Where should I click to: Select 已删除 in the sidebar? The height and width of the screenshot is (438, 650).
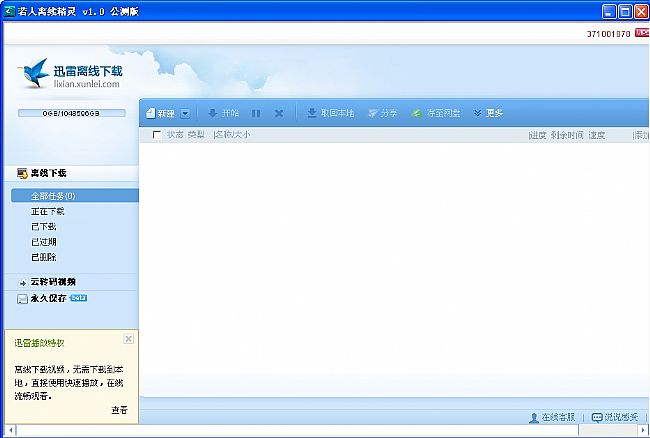tap(44, 257)
